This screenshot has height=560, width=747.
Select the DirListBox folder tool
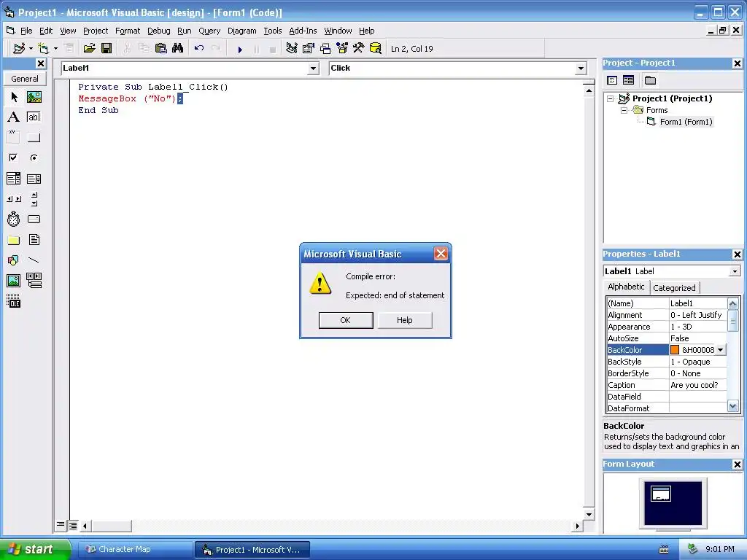coord(14,239)
